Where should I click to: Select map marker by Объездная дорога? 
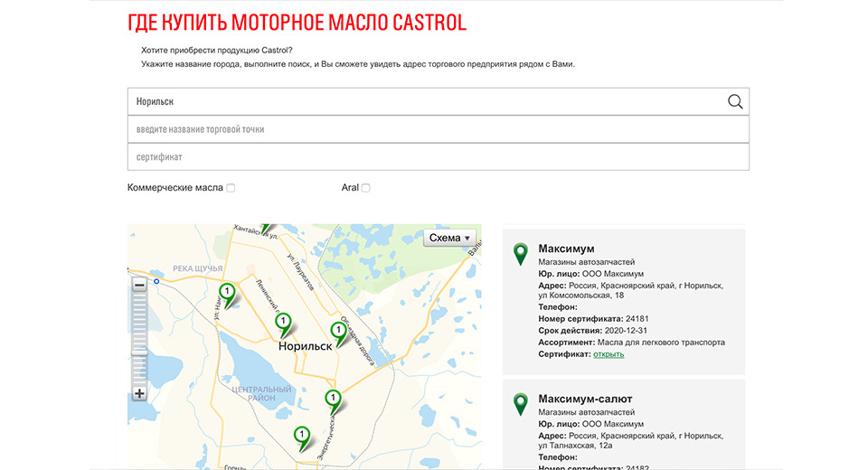[x=339, y=335]
